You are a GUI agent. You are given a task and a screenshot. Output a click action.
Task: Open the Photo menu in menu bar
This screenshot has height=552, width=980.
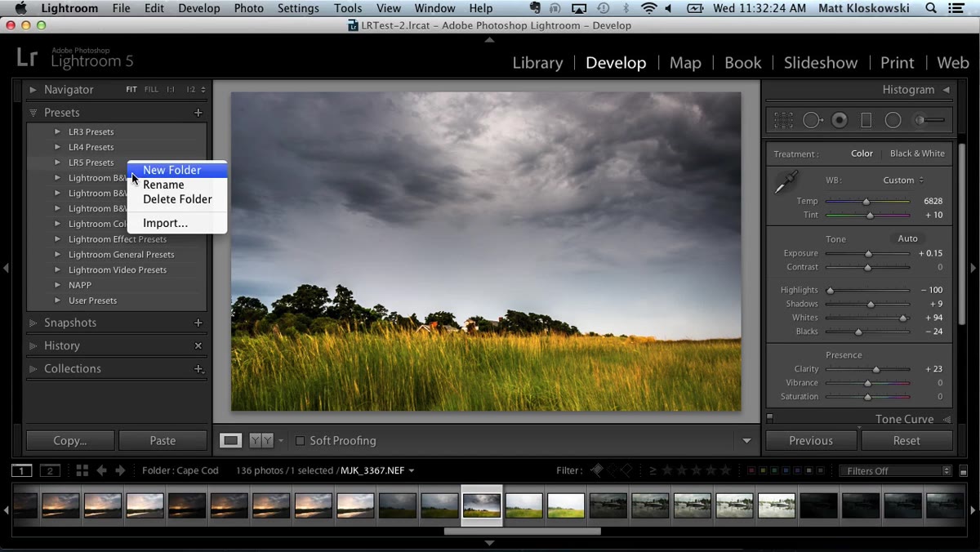tap(248, 8)
